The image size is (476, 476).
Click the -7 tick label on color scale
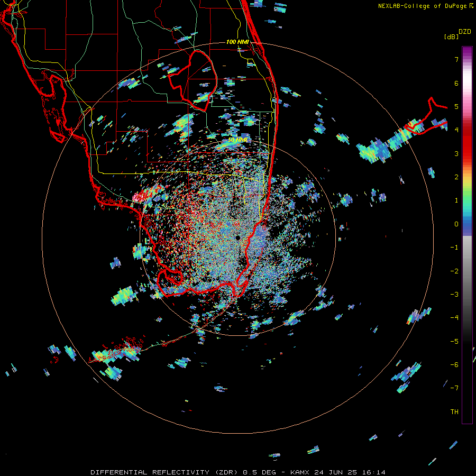[454, 388]
